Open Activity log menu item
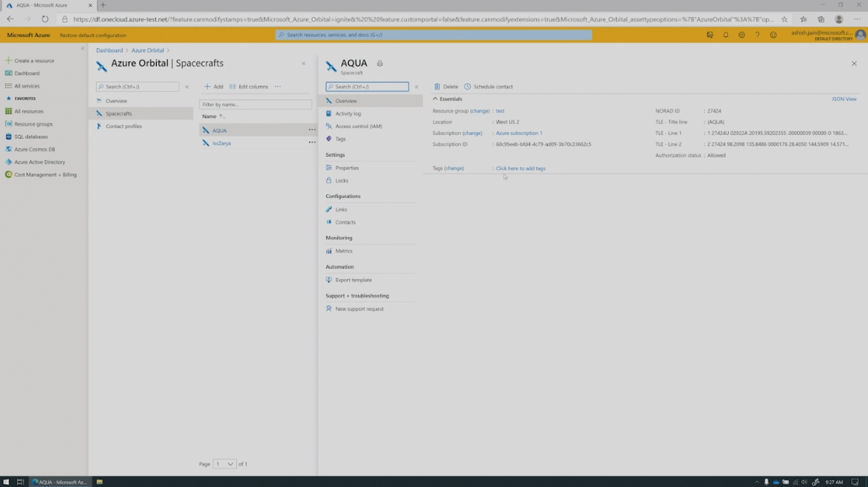The width and height of the screenshot is (868, 487). point(347,114)
